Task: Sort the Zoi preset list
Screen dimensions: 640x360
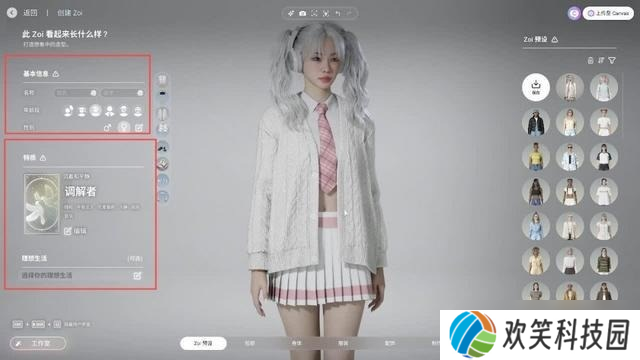Action: click(601, 60)
